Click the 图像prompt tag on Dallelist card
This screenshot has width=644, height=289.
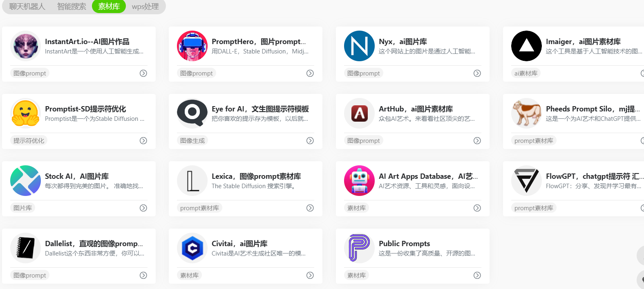(30, 275)
